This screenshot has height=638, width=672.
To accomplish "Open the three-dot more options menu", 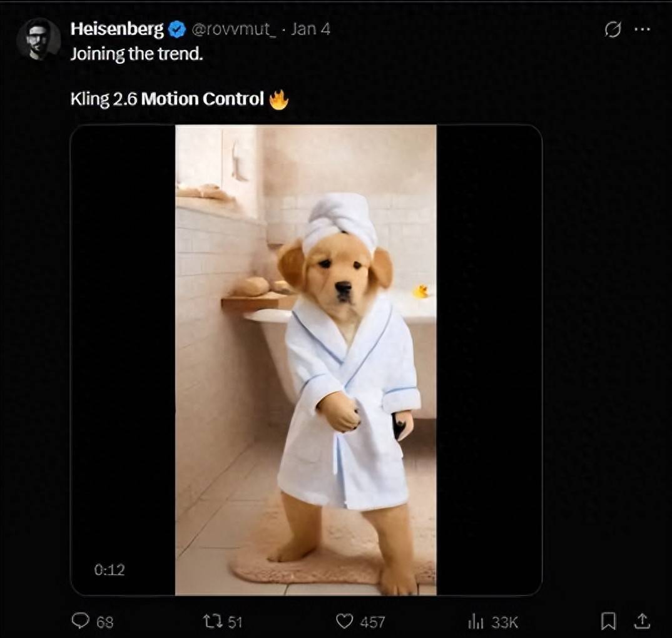I will pos(642,29).
